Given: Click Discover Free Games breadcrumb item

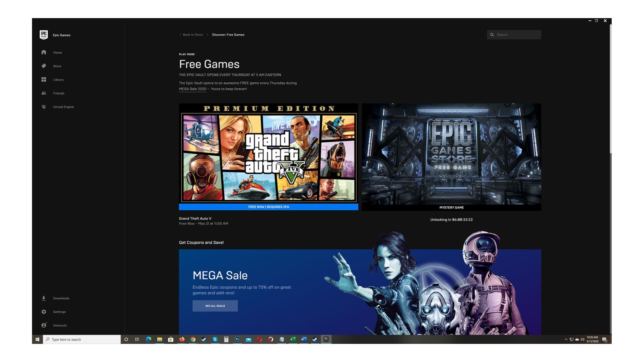Looking at the screenshot, I should (x=228, y=34).
